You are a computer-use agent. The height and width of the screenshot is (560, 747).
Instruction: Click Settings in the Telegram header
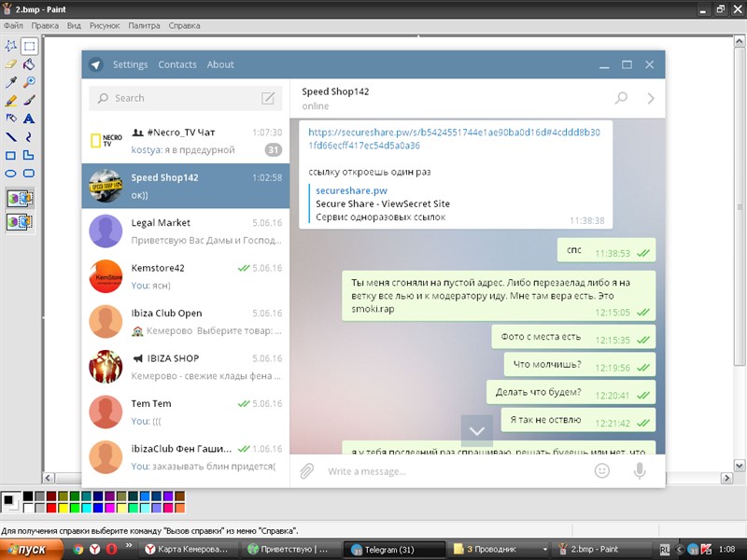130,64
